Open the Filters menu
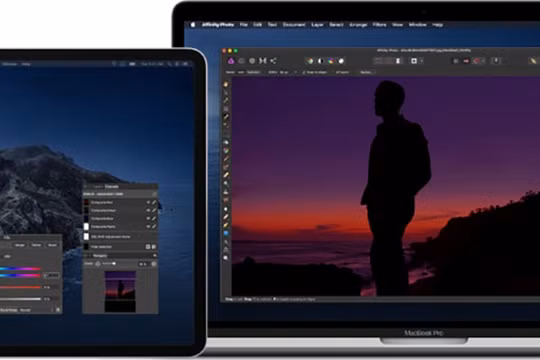 click(379, 25)
